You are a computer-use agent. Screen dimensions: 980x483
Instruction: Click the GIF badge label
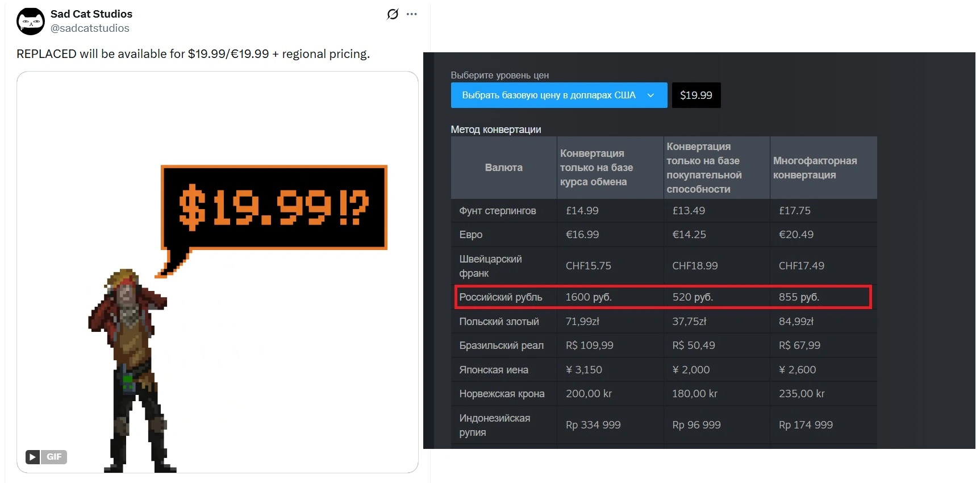pos(54,457)
